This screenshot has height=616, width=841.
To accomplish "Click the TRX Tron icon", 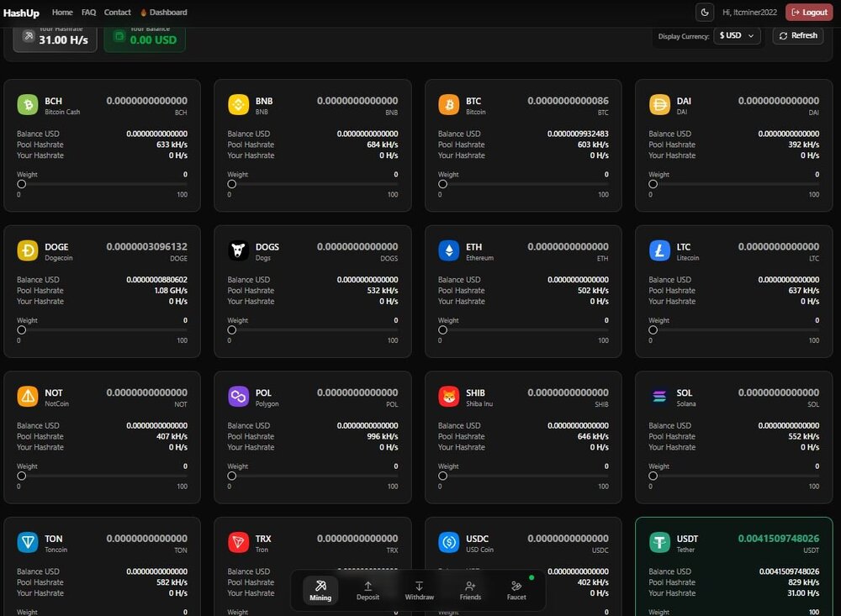I will [x=238, y=542].
